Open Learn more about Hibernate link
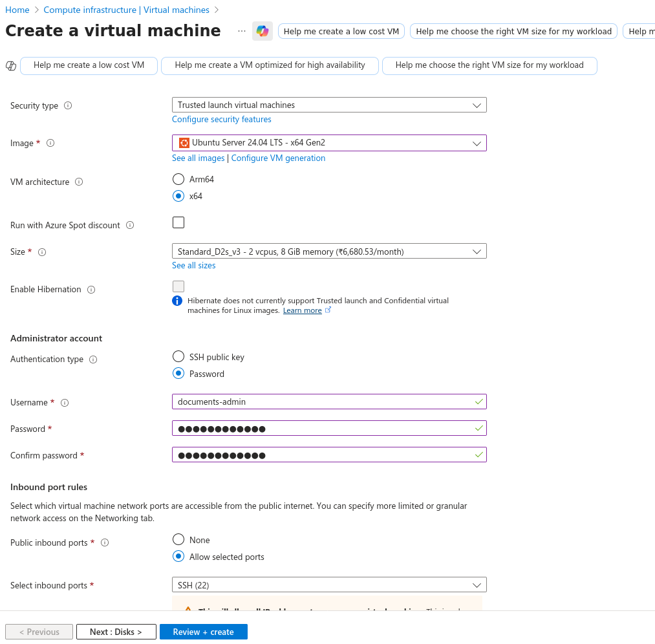Screen dimensions: 655x644 [303, 310]
